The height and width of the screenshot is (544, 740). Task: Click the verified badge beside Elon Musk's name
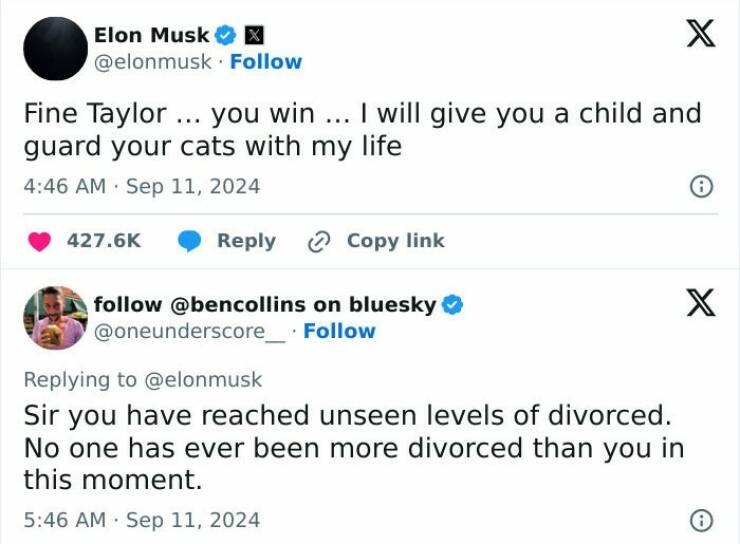pos(226,35)
